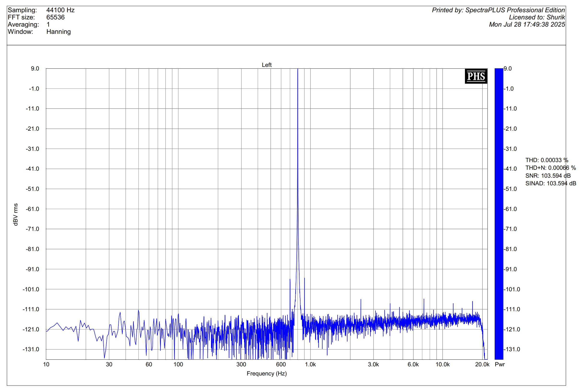Click the print timestamp Mon Jul 28
The image size is (581, 392).
(527, 24)
